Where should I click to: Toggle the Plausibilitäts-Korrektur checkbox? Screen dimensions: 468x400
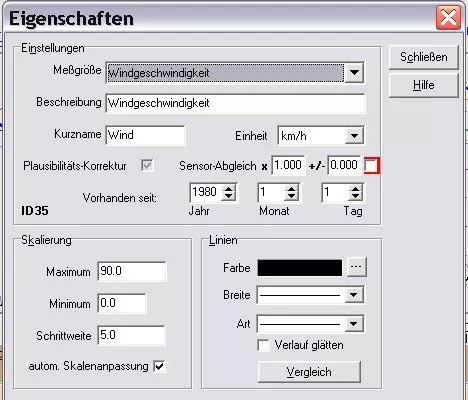(x=147, y=165)
